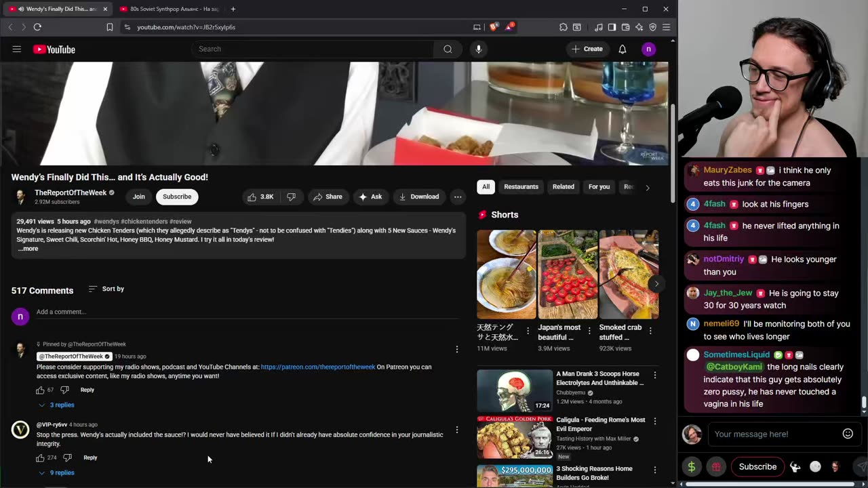The image size is (868, 488).
Task: Click the stream chat vertical scrollbar
Action: 864,403
